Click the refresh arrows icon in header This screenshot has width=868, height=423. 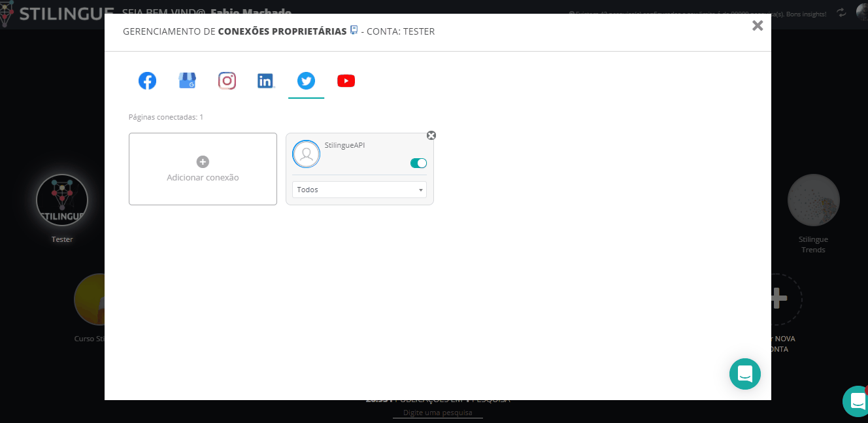pyautogui.click(x=841, y=13)
